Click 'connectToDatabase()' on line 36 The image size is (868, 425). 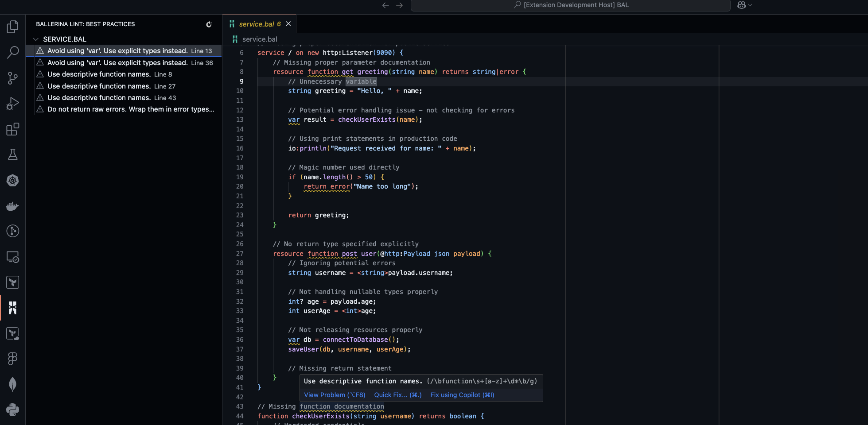click(359, 340)
